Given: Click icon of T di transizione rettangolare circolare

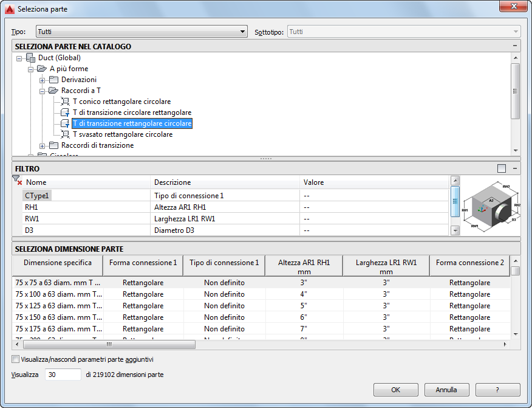Looking at the screenshot, I should [65, 123].
